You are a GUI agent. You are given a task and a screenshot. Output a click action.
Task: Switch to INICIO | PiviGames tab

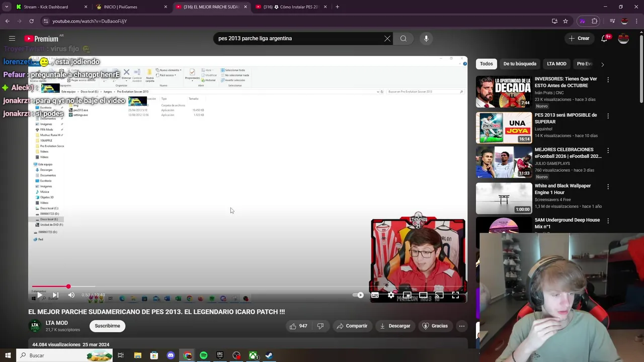pos(131,7)
